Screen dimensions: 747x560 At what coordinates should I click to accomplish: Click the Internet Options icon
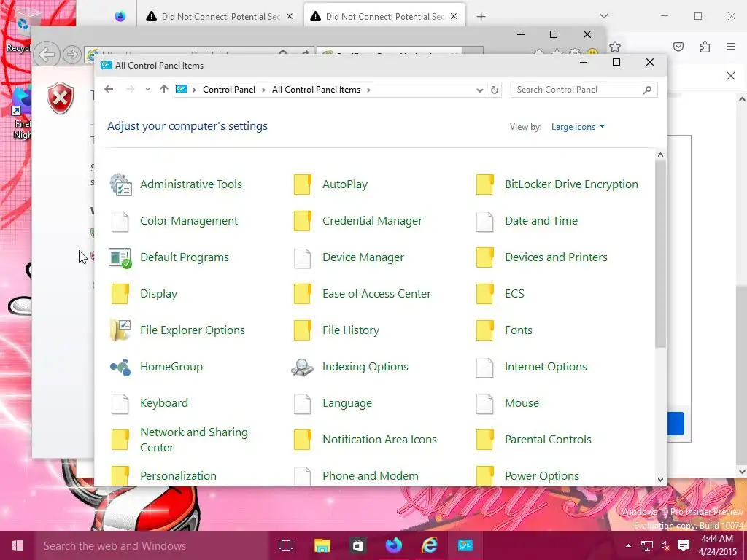click(x=485, y=367)
